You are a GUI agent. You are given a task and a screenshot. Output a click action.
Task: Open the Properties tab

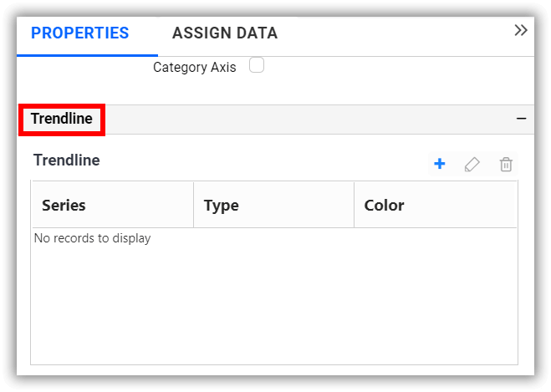click(x=80, y=34)
